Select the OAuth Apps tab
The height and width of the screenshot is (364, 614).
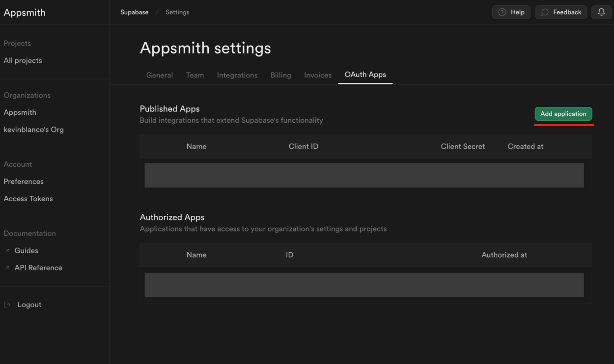click(365, 75)
